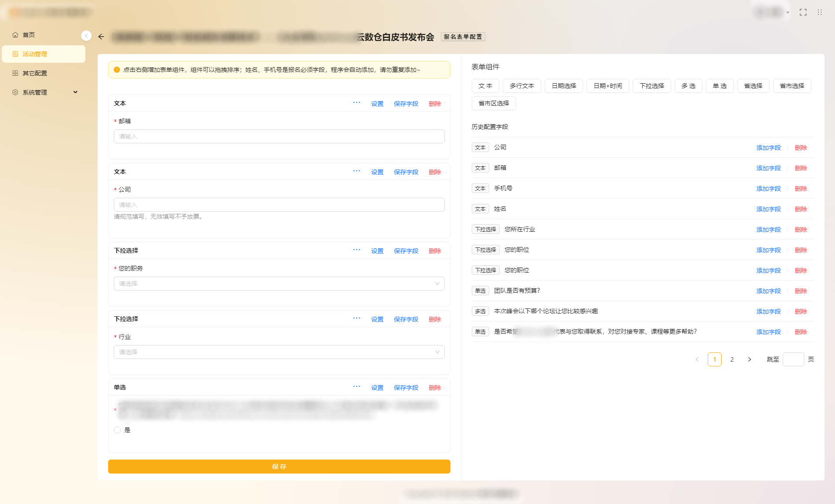Click 保存字段 on the 单选 card

click(x=406, y=388)
